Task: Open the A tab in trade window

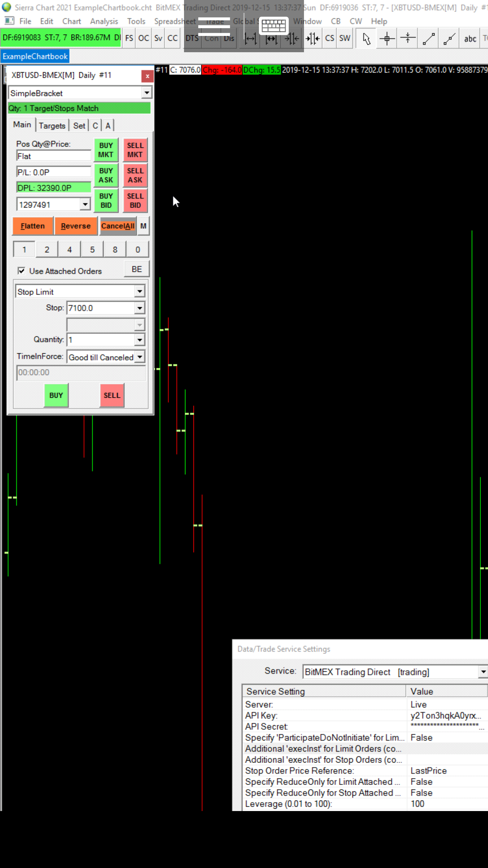Action: pos(108,126)
